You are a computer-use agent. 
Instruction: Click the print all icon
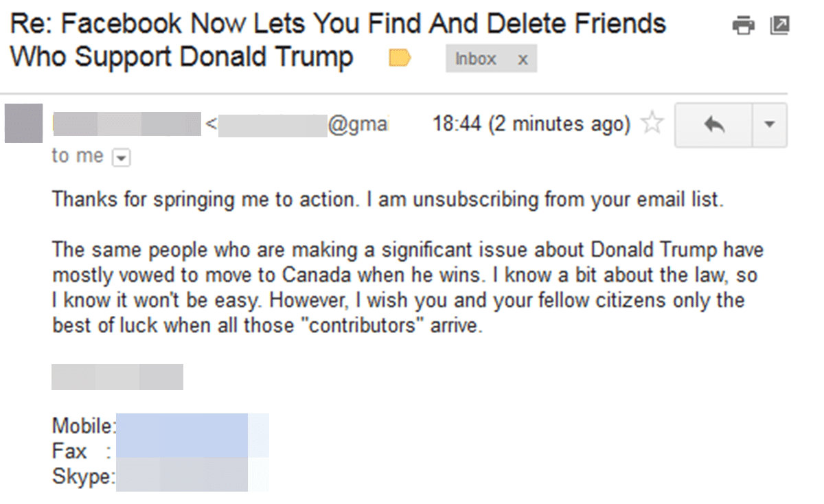click(x=743, y=27)
